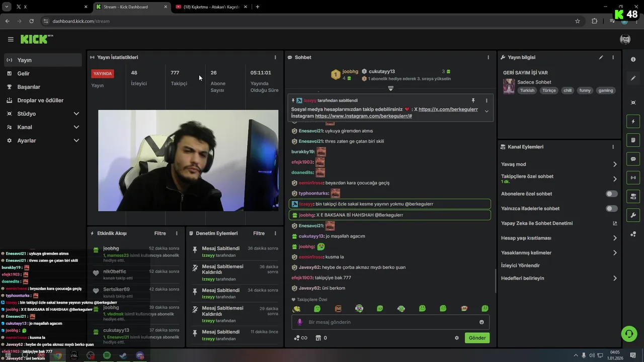Viewport: 644px width, 362px height.
Task: Open Etkinlik Akışı three-dot menu
Action: (177, 233)
